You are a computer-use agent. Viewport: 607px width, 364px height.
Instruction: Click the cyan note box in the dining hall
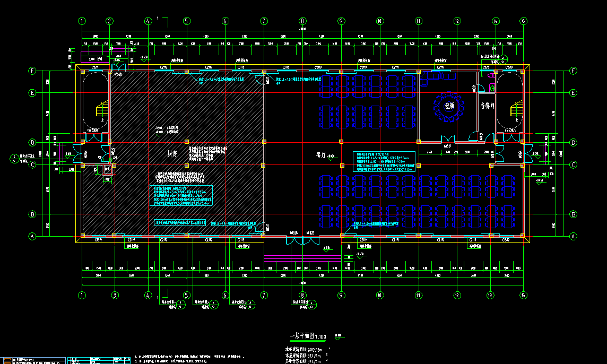[x=386, y=161]
